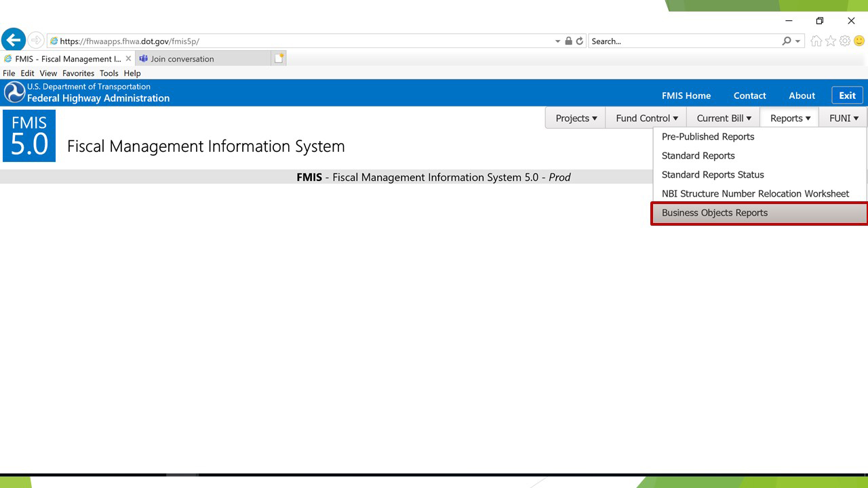
Task: Open the browser Home icon
Action: point(817,41)
